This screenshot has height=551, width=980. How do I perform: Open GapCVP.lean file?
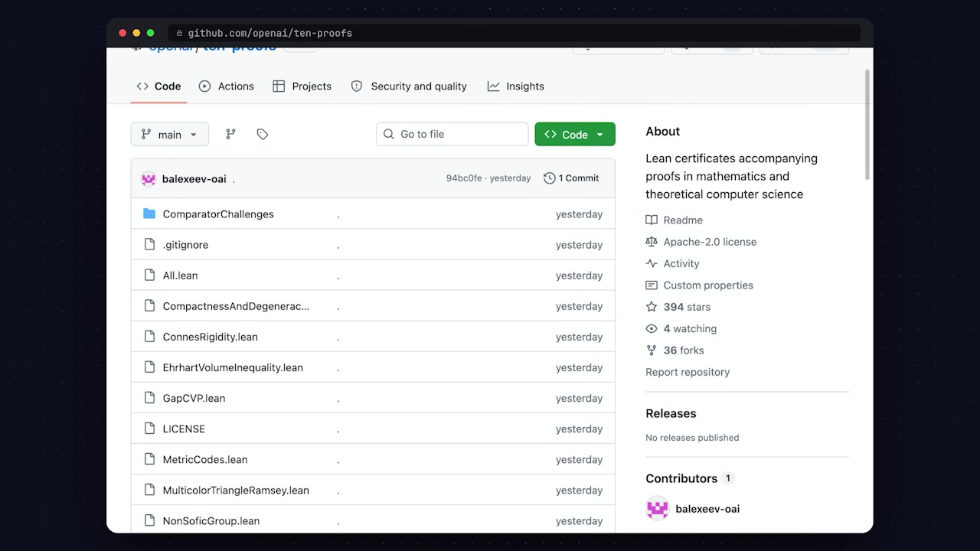[194, 398]
